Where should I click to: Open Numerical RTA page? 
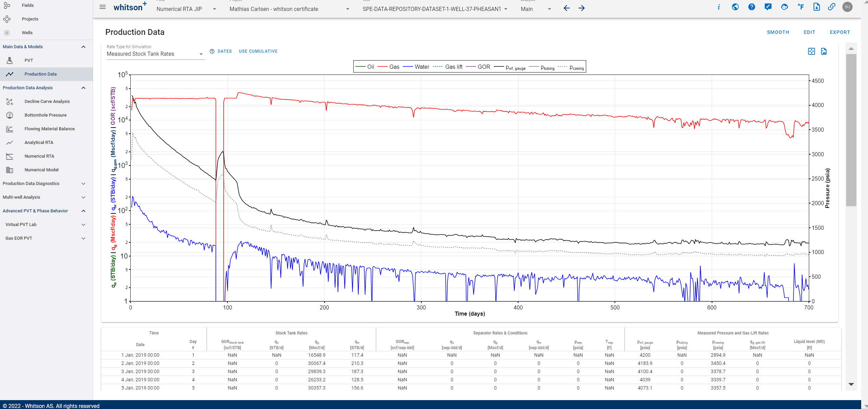[47, 156]
